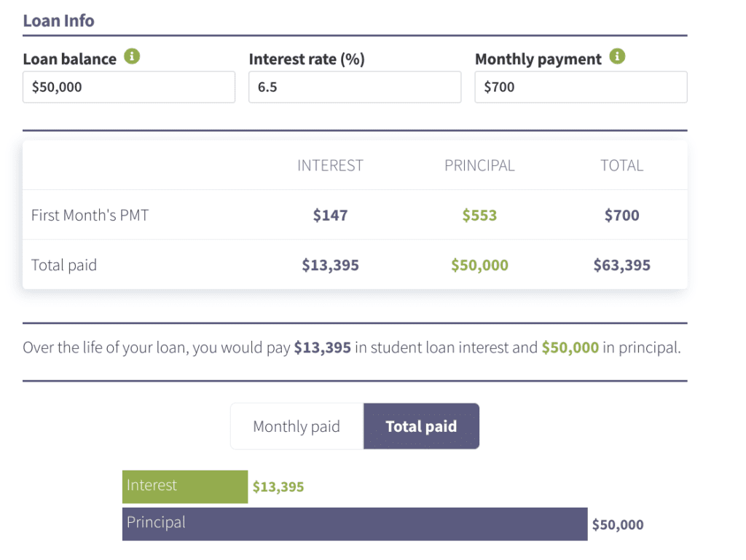Click the PRINCIPAL column header
This screenshot has height=560, width=746.
pos(479,165)
